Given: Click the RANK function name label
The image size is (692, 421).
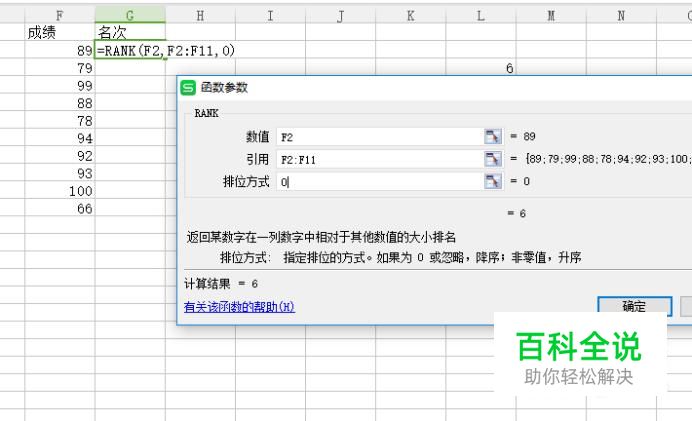Looking at the screenshot, I should pyautogui.click(x=207, y=113).
